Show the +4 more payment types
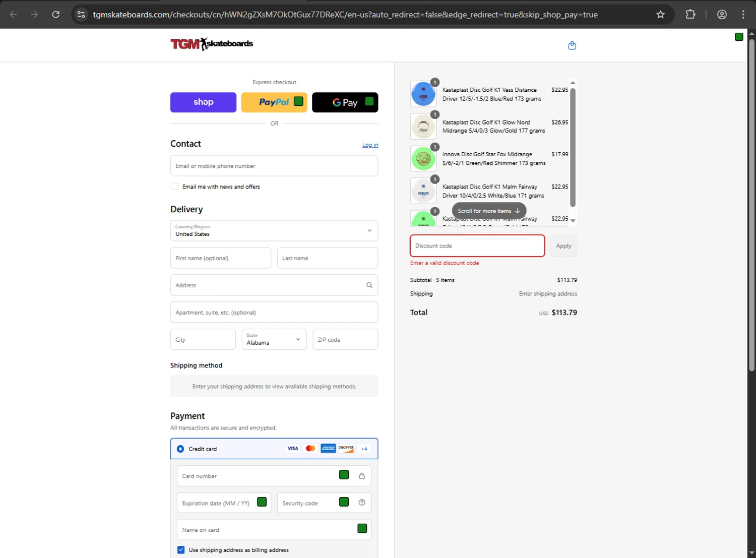The height and width of the screenshot is (558, 756). [364, 449]
